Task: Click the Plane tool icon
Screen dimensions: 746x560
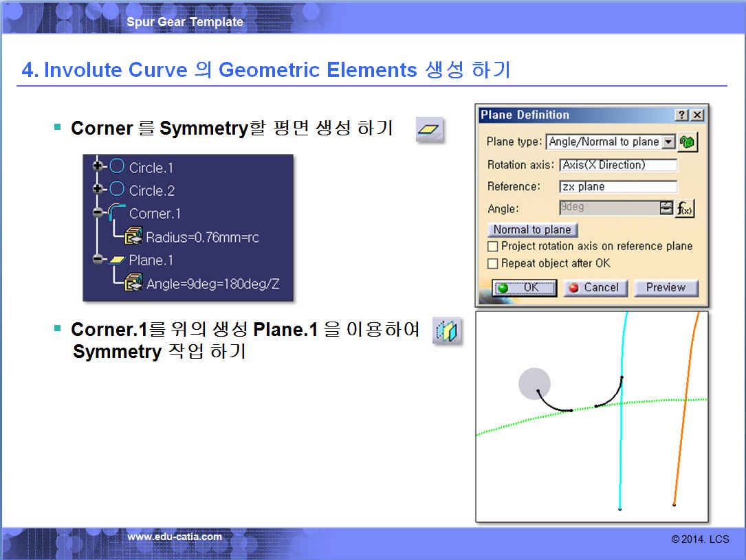Action: (430, 129)
